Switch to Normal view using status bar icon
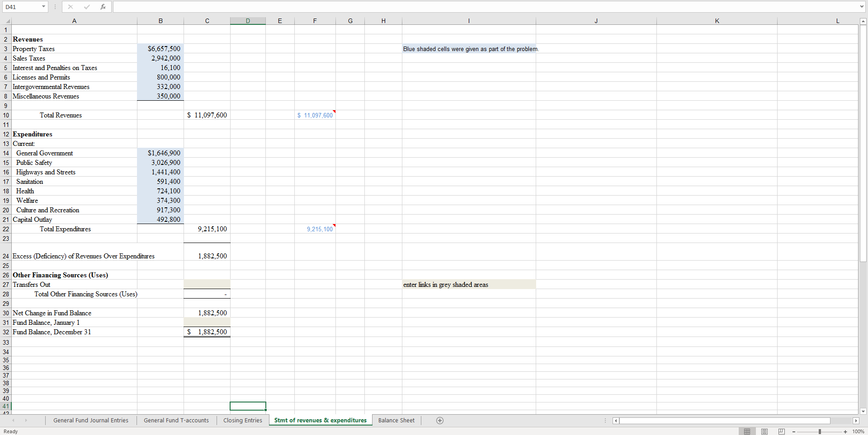 pos(747,431)
